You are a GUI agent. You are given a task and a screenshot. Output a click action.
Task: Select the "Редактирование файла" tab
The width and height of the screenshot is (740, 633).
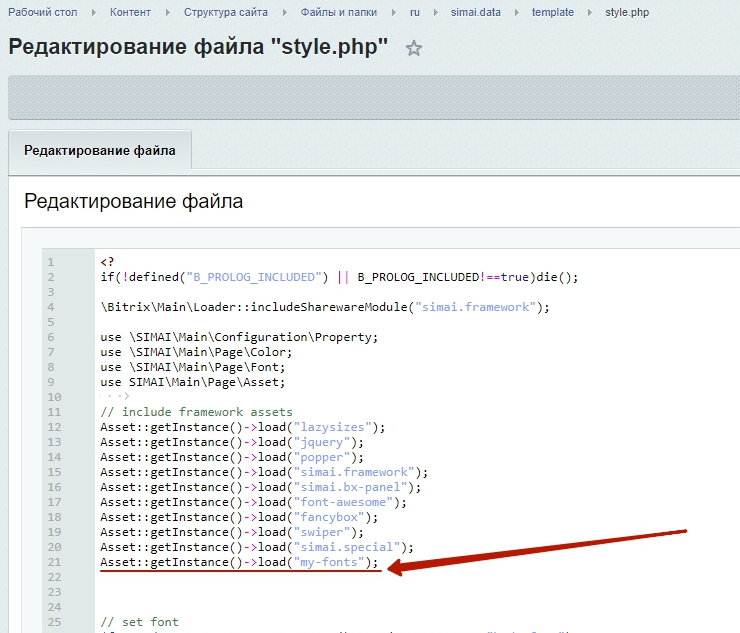click(x=100, y=150)
